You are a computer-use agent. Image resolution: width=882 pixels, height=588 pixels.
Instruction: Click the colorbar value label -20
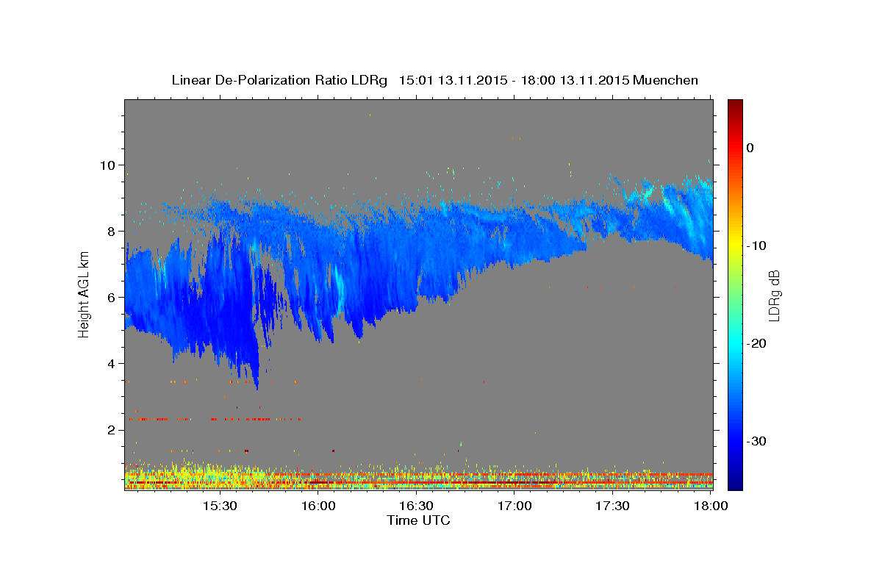[756, 343]
